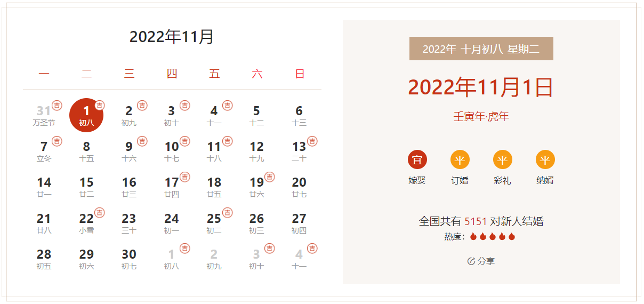Select November 18 廿五 date

tap(214, 187)
